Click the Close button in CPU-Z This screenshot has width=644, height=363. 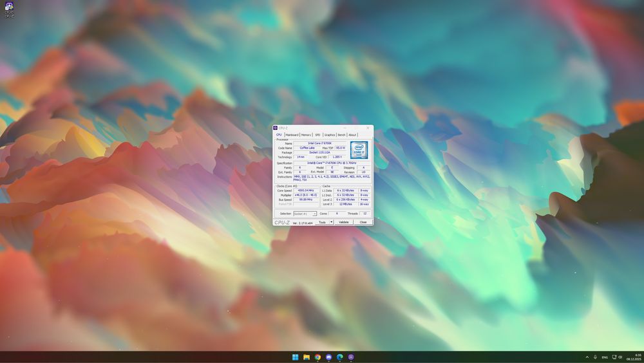[x=363, y=222]
